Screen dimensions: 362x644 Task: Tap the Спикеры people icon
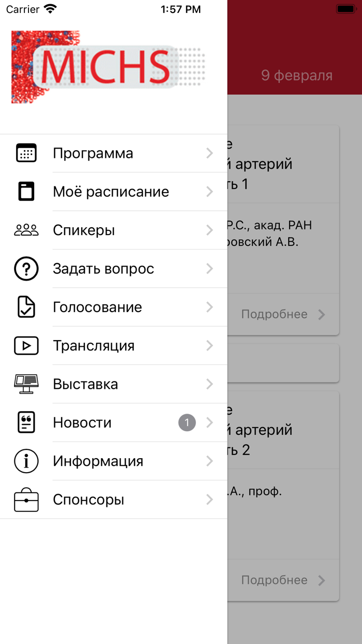26,230
